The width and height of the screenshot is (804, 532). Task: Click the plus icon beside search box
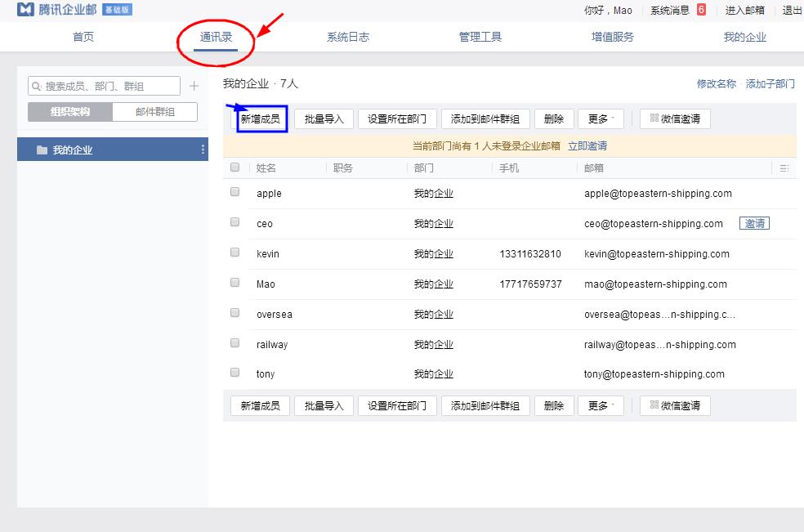194,86
